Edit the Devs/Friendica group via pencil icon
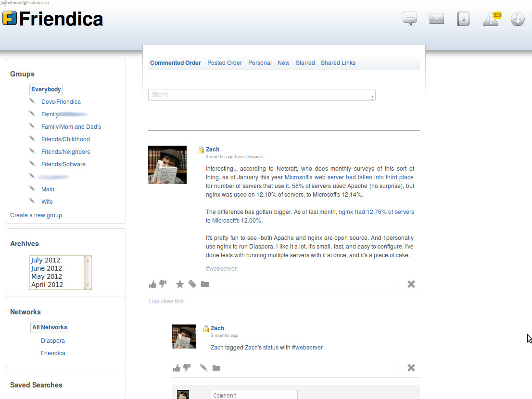Screen dimensions: 532x399 32,101
